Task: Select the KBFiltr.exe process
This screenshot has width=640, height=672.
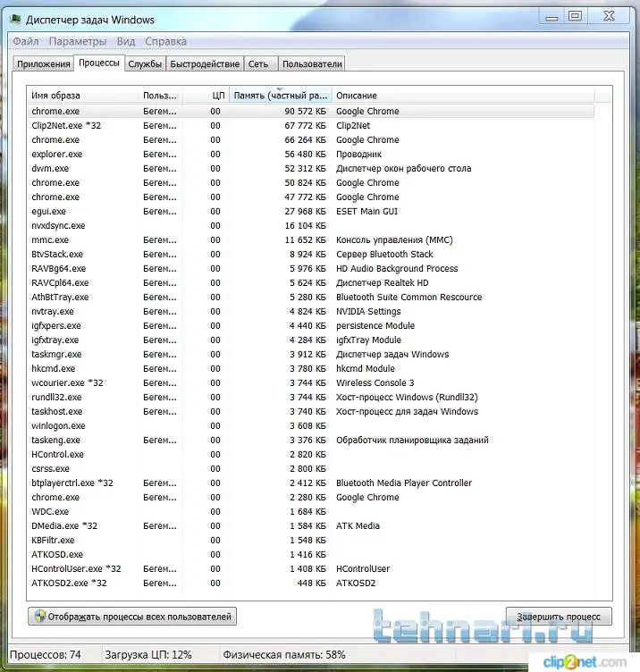Action: (310, 540)
